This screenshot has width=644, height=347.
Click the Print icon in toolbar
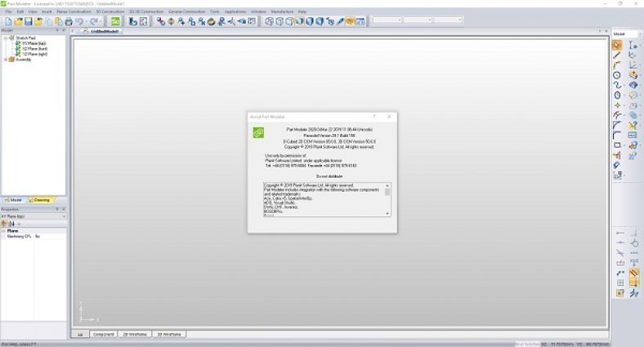pyautogui.click(x=69, y=21)
